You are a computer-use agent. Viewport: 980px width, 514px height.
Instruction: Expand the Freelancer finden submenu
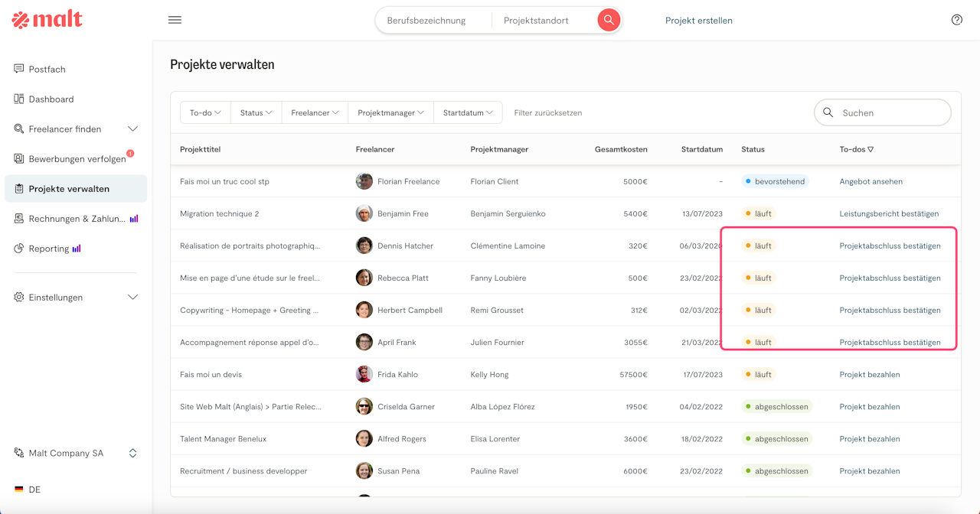click(x=132, y=128)
